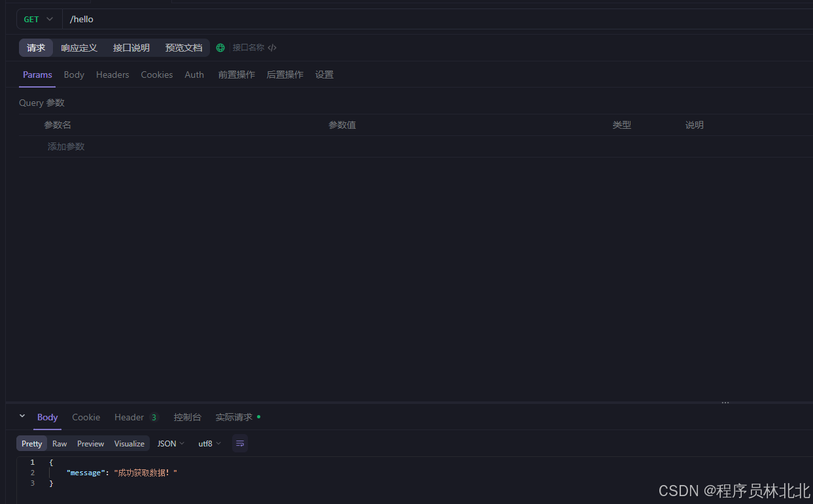Click the 接口名称 name field
The width and height of the screenshot is (813, 504).
click(x=249, y=48)
